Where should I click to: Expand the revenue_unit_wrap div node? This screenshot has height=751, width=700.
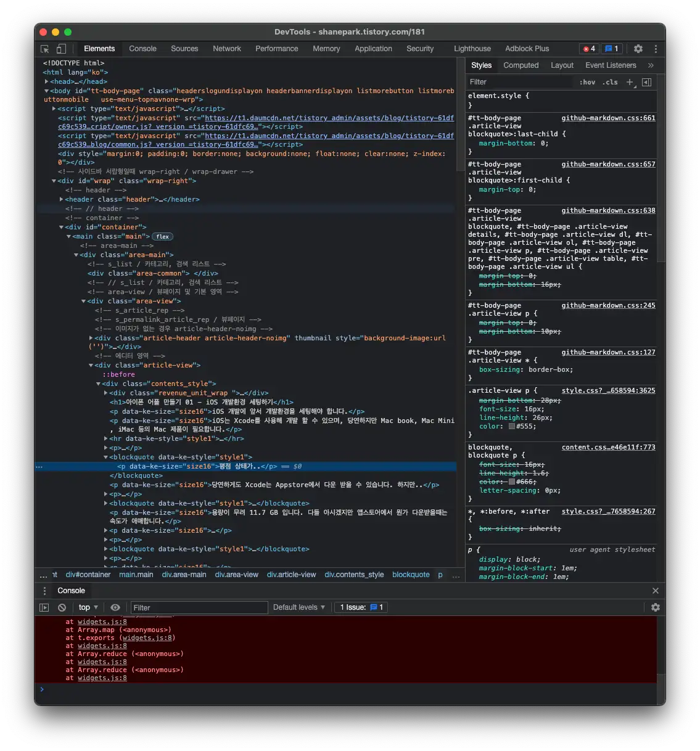point(105,393)
